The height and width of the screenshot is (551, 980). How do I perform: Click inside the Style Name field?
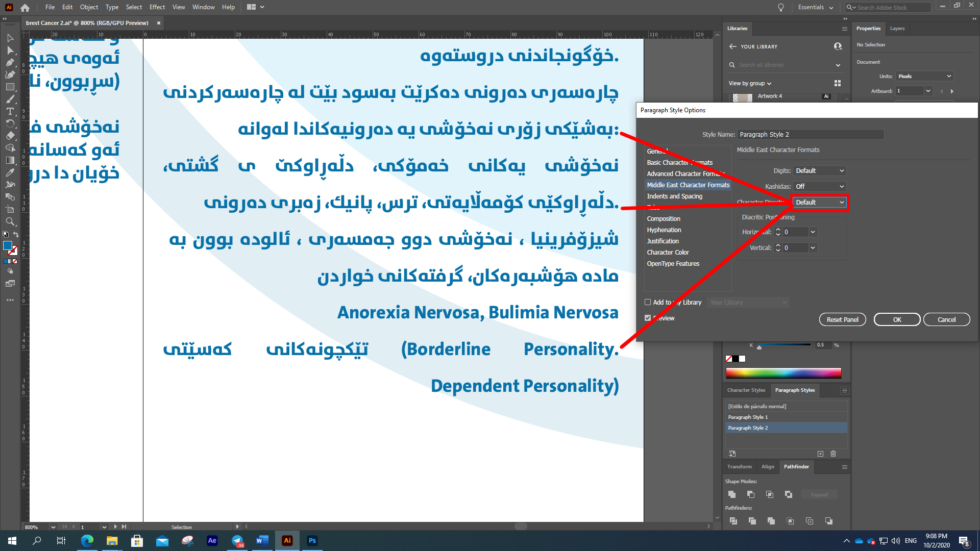pyautogui.click(x=811, y=134)
